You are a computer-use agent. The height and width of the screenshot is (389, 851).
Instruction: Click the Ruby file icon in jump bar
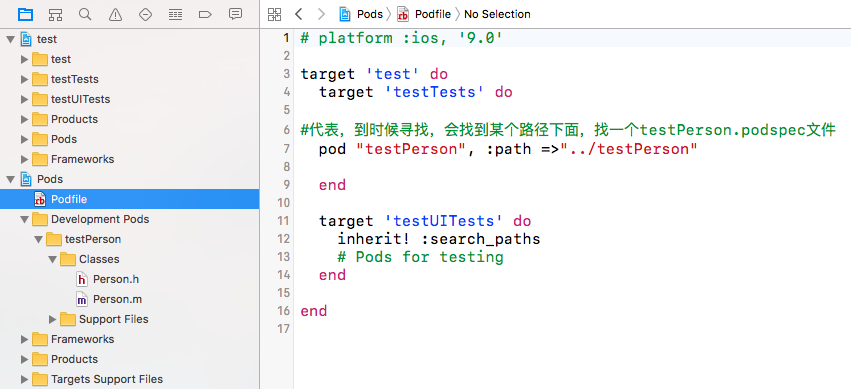tap(403, 14)
